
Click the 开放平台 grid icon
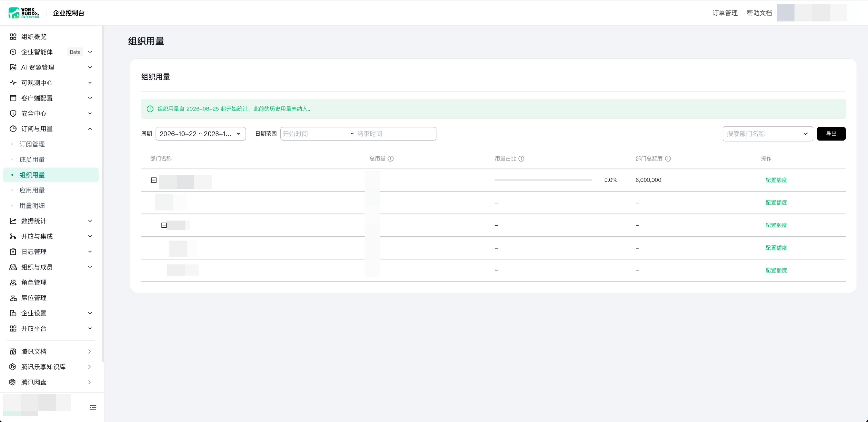13,328
